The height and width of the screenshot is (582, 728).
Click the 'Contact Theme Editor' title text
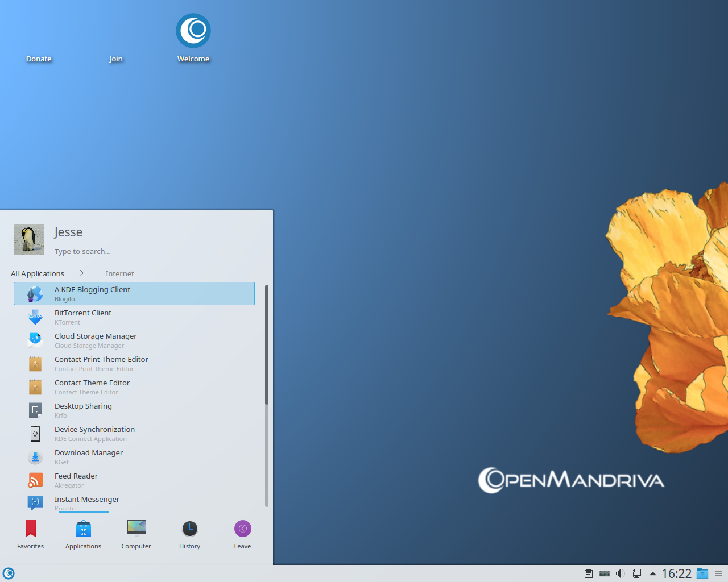[92, 383]
